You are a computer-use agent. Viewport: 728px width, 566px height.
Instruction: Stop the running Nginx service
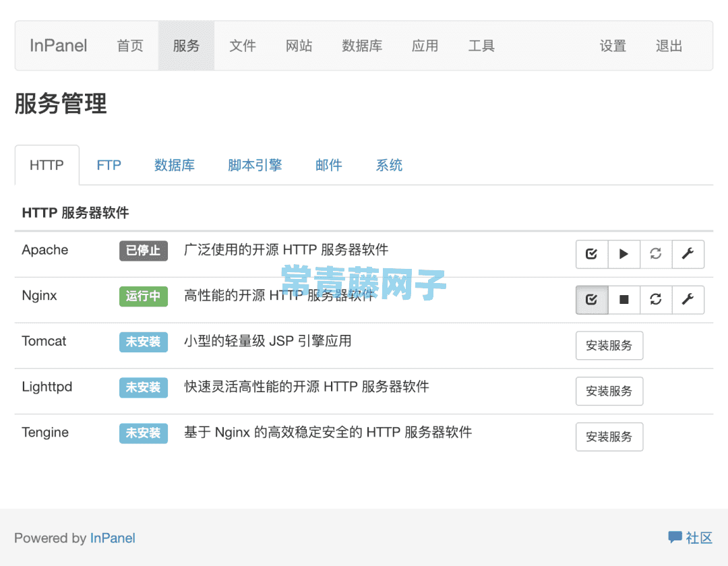624,300
